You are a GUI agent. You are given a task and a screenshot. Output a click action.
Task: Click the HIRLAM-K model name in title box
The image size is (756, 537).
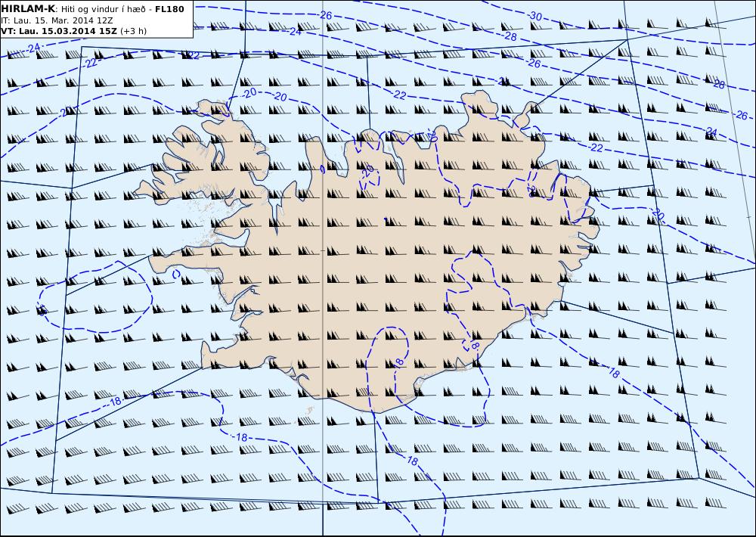28,8
